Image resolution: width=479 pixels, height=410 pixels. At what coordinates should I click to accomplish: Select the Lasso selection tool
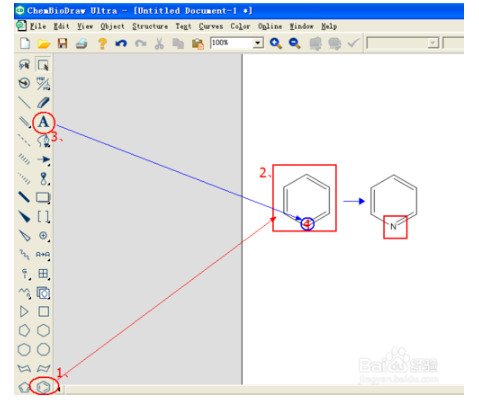pyautogui.click(x=24, y=65)
